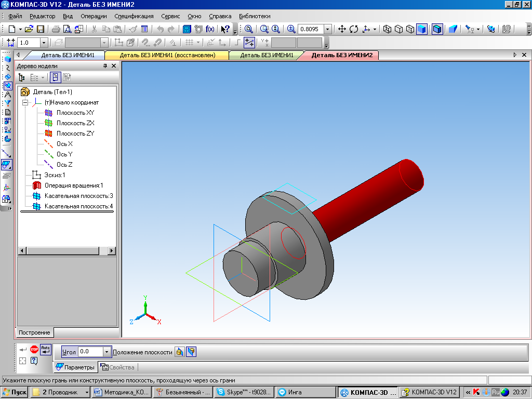Viewport: 532px width, 399px height.
Task: Toggle the Auto create object button
Action: tap(46, 349)
